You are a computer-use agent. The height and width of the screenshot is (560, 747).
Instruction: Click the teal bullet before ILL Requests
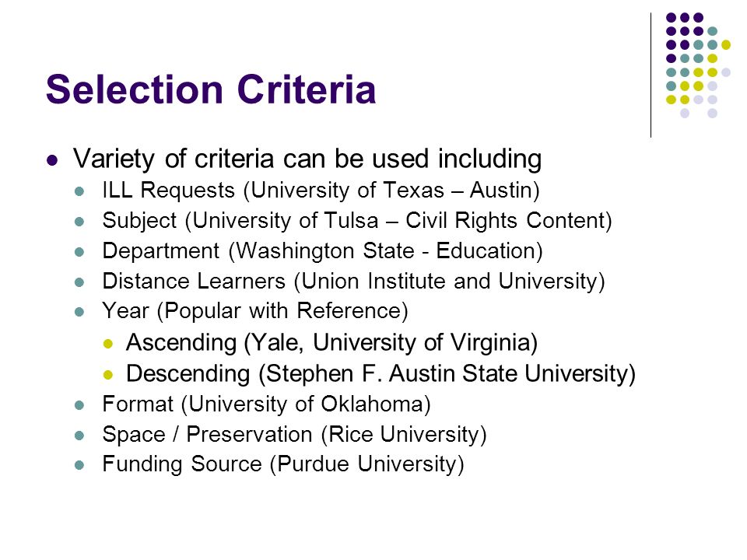(79, 192)
